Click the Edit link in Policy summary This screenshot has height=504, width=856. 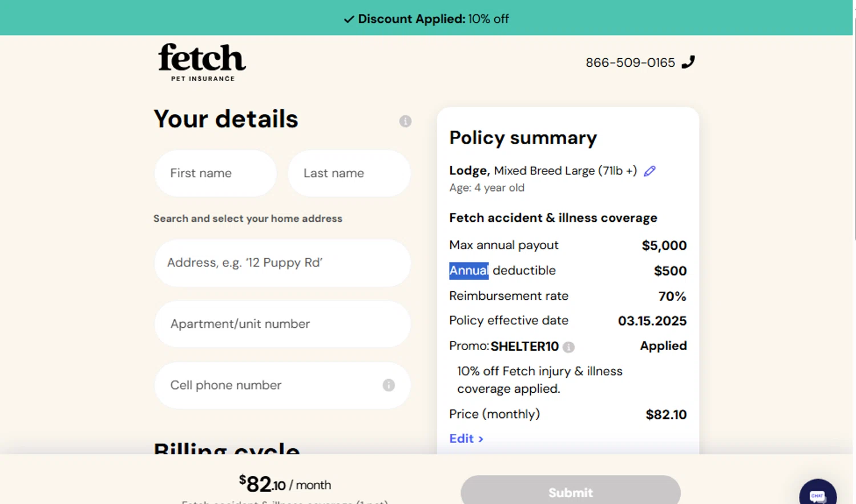(x=466, y=438)
